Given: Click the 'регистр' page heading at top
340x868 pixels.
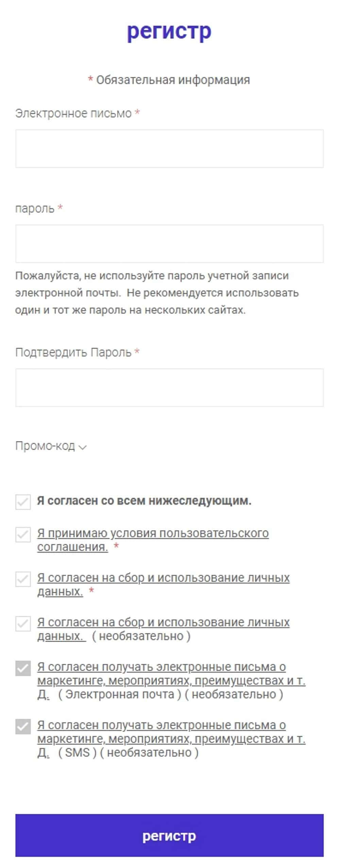Looking at the screenshot, I should pyautogui.click(x=169, y=31).
